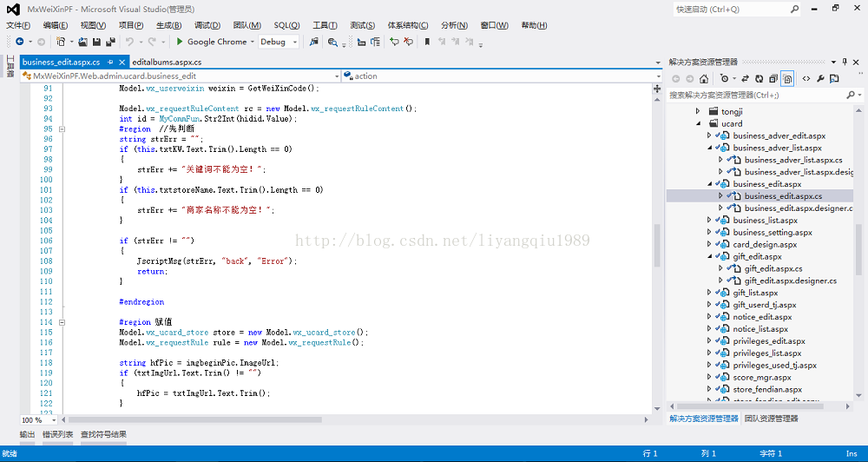Toggle auto-hide pin on Solution Explorer panel

tap(845, 62)
